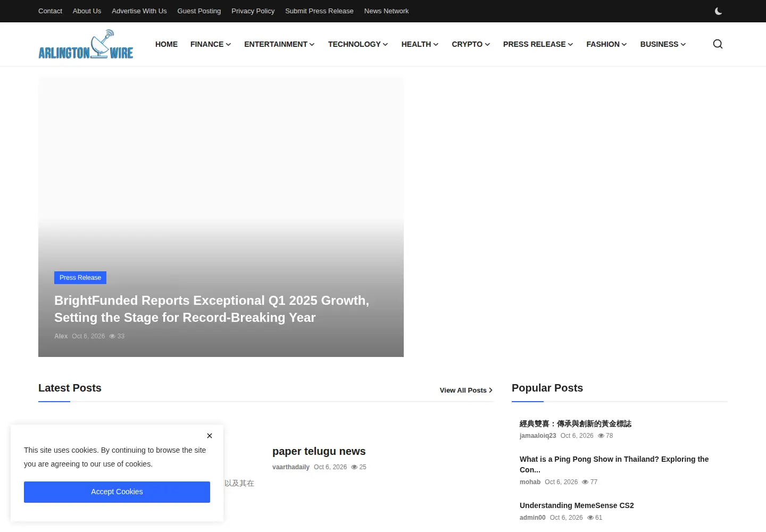Open Understanding MemeSense CS2 post
This screenshot has height=532, width=766.
(x=577, y=505)
